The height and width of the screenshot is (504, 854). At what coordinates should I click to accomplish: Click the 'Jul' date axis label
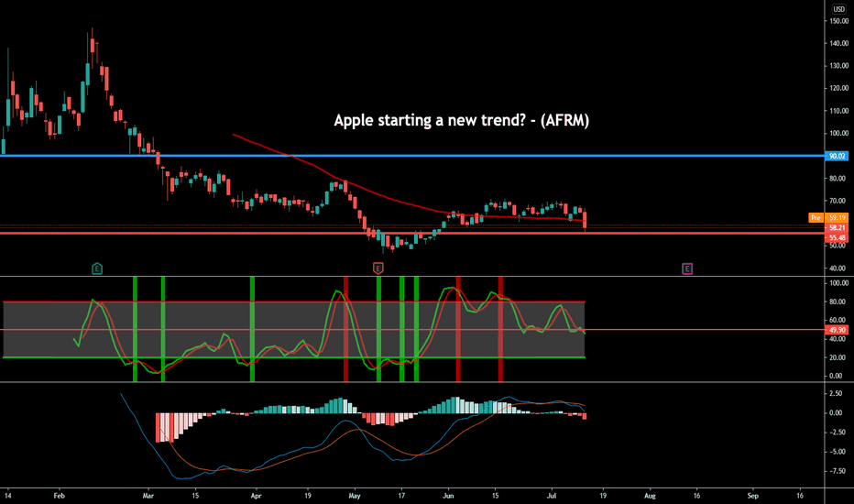552,496
